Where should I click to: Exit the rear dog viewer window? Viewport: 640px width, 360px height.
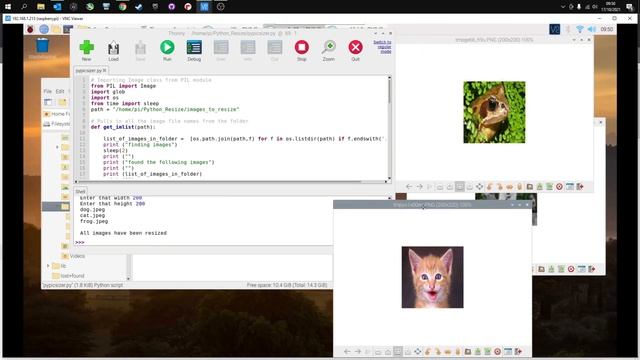(591, 269)
